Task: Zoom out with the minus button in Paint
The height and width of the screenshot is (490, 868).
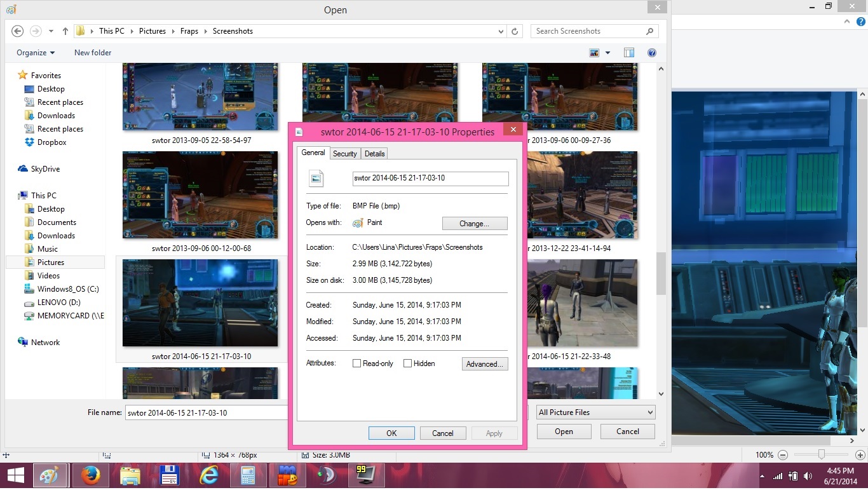Action: coord(783,455)
